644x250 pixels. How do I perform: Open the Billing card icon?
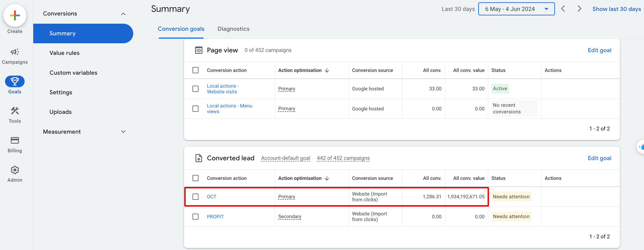point(15,140)
